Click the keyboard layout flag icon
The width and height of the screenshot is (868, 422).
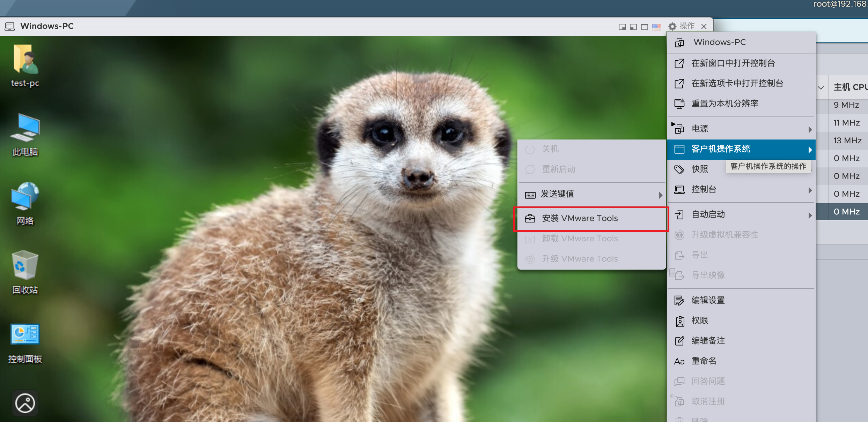pos(656,27)
